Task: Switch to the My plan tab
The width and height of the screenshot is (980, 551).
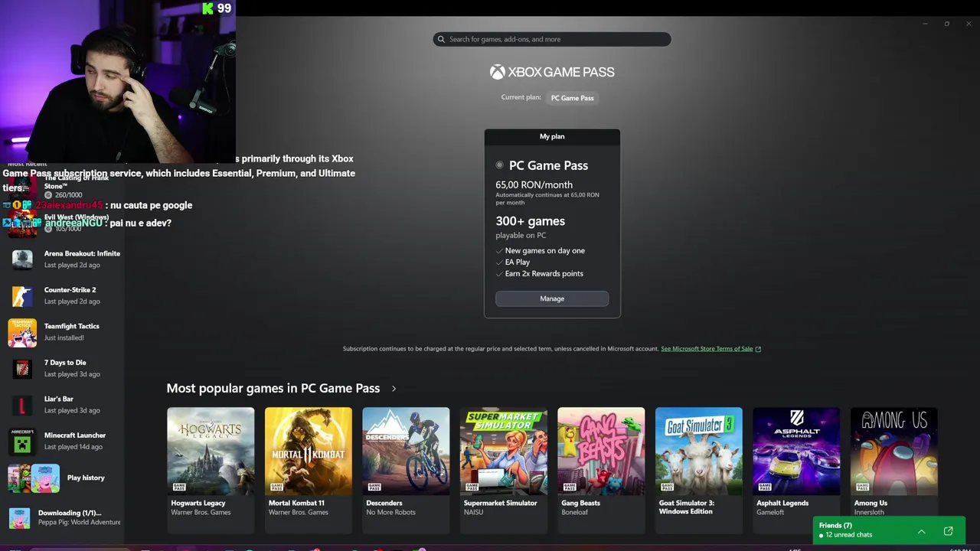Action: (x=552, y=136)
